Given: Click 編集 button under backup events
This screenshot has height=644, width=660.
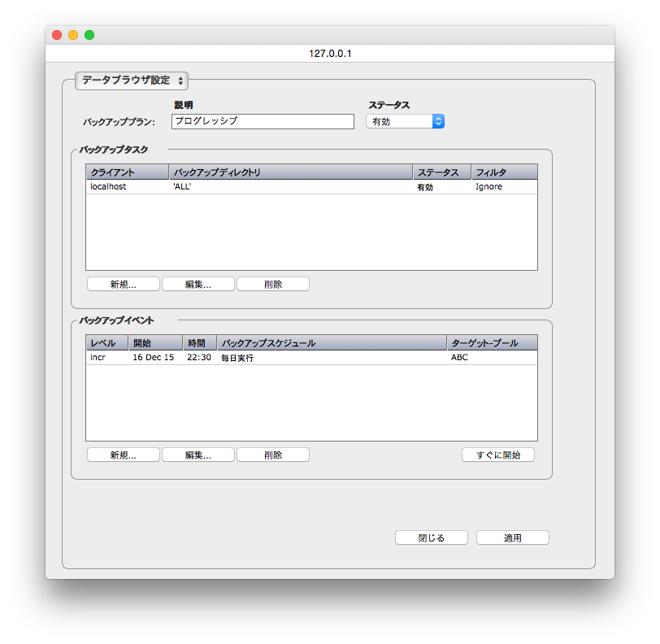Looking at the screenshot, I should (198, 455).
